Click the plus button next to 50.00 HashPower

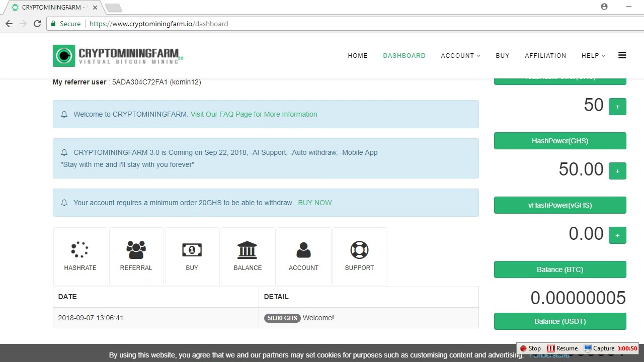[x=617, y=171]
